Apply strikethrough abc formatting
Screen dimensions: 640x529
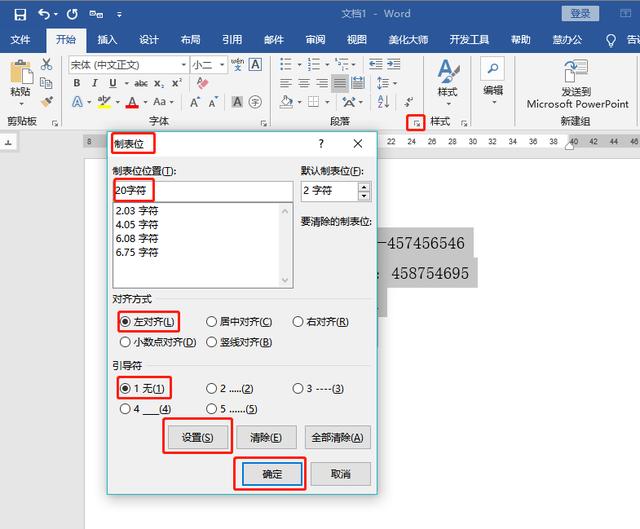pos(141,84)
